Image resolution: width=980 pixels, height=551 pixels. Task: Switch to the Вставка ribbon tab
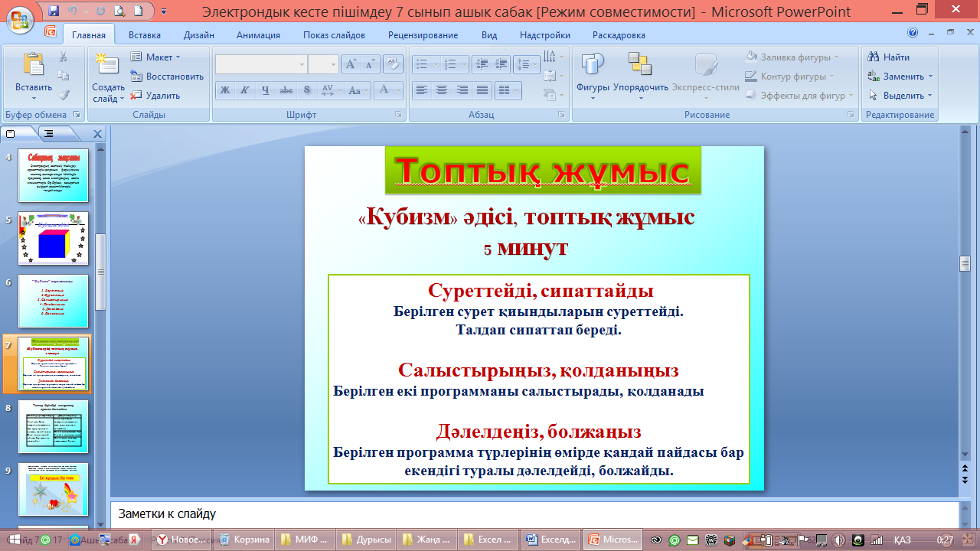pos(145,35)
